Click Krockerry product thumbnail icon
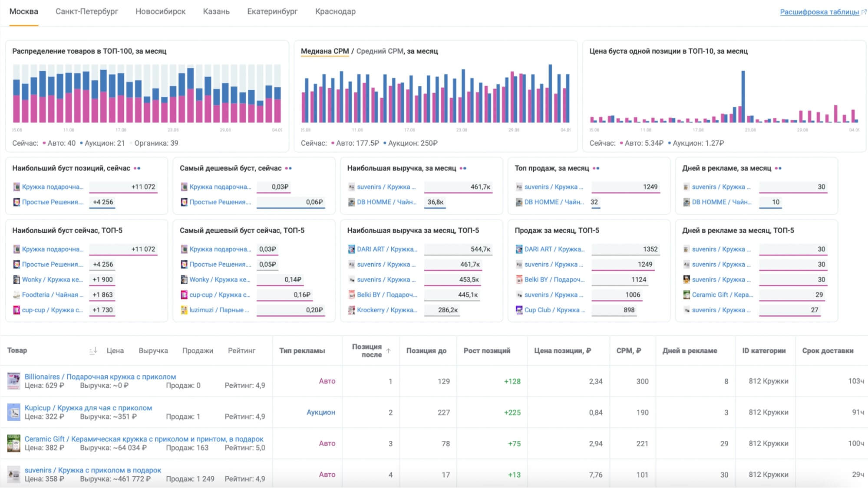 (352, 310)
